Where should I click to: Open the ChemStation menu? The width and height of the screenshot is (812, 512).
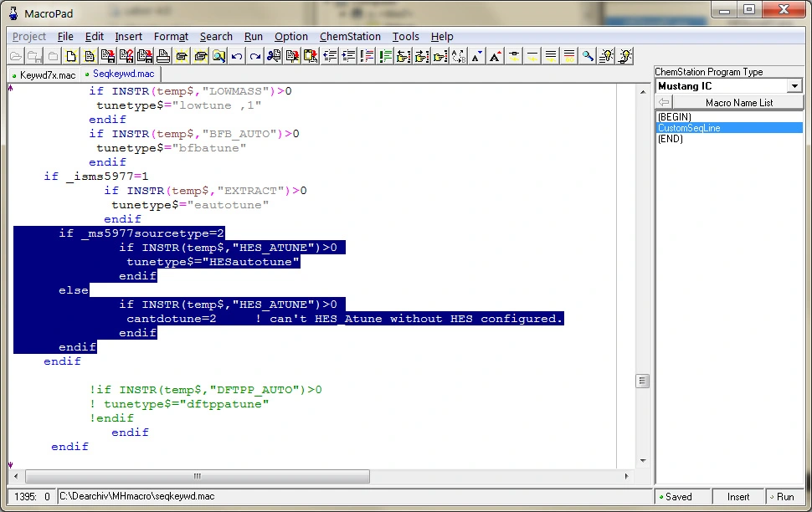pyautogui.click(x=350, y=37)
